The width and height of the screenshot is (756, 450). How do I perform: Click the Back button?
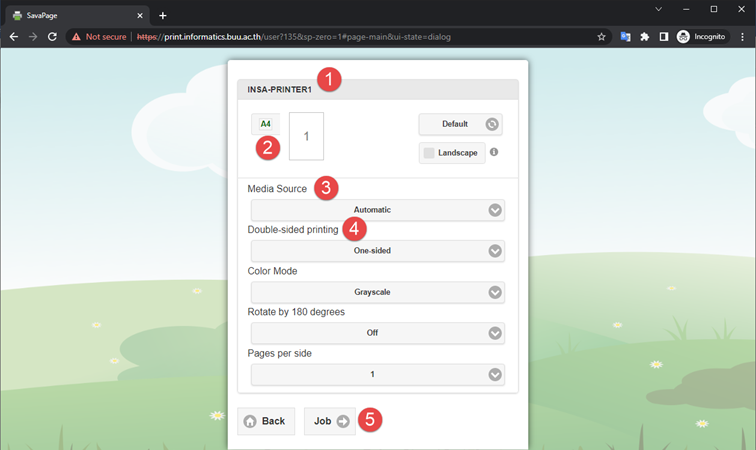click(x=265, y=421)
